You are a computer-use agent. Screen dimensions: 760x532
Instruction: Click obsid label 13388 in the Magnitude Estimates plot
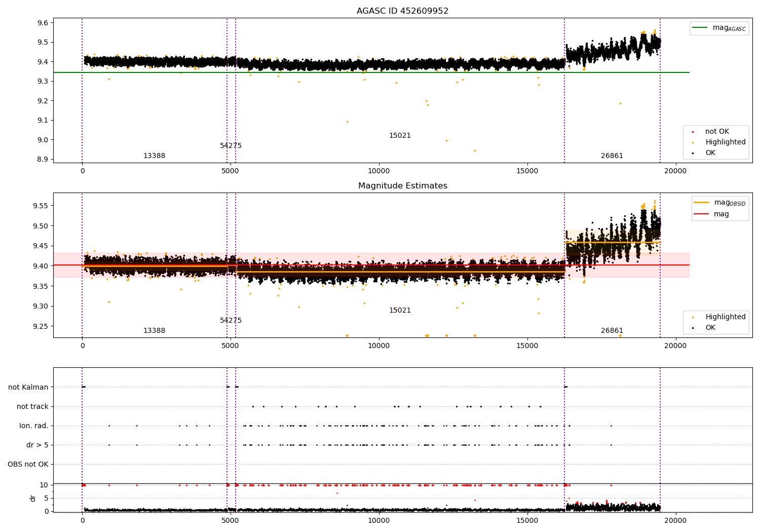(x=154, y=331)
